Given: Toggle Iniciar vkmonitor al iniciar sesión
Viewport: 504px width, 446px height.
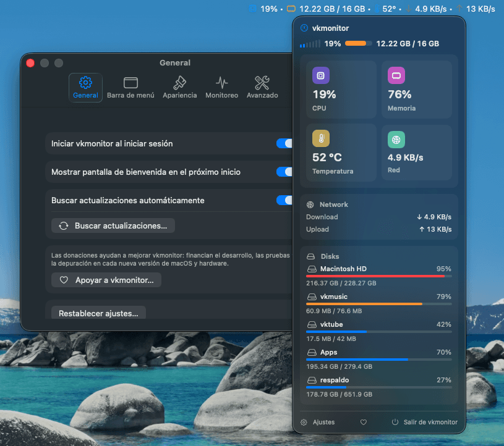Looking at the screenshot, I should [x=284, y=143].
